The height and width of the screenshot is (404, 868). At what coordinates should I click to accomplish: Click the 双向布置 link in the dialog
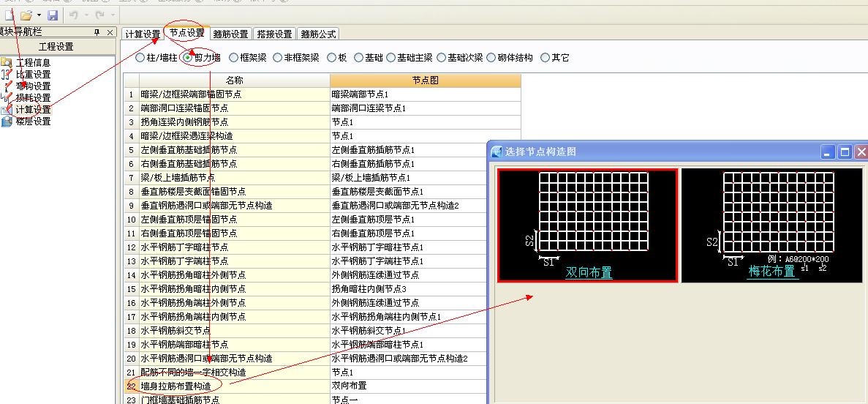click(x=589, y=272)
